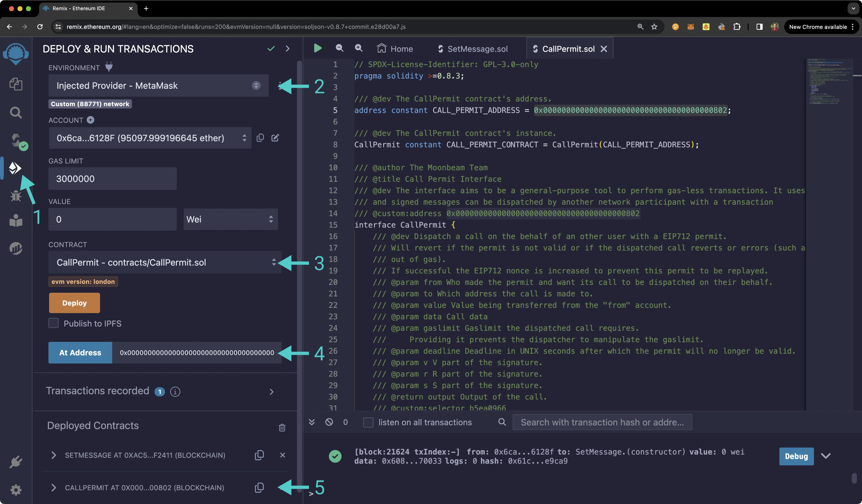Click the green Run script play icon
Viewport: 862px width, 504px height.
(x=318, y=48)
